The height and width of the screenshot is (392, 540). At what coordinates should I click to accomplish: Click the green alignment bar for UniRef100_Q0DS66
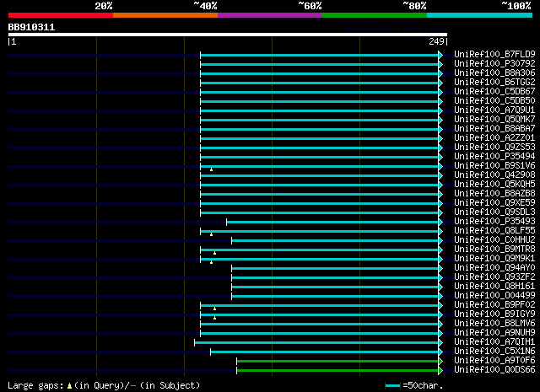tap(337, 371)
